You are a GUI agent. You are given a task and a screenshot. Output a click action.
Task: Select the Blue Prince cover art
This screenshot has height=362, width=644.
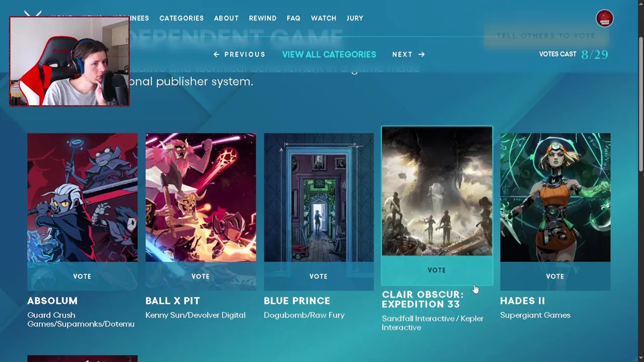tap(319, 198)
